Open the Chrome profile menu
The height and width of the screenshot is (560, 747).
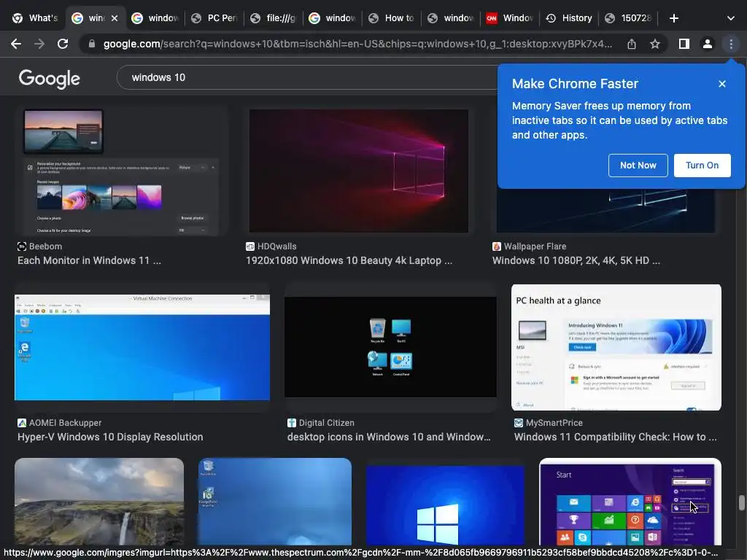click(708, 44)
